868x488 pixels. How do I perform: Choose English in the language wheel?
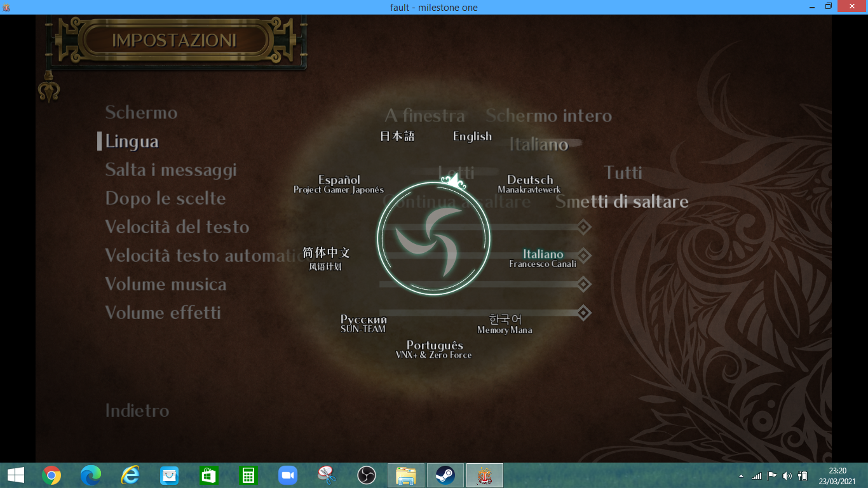click(472, 136)
